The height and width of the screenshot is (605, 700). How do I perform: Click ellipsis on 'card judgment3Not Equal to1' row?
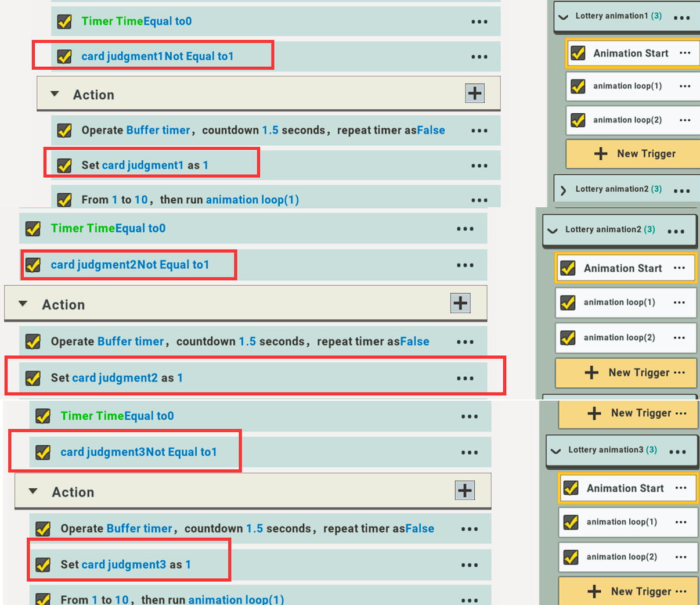pyautogui.click(x=469, y=453)
